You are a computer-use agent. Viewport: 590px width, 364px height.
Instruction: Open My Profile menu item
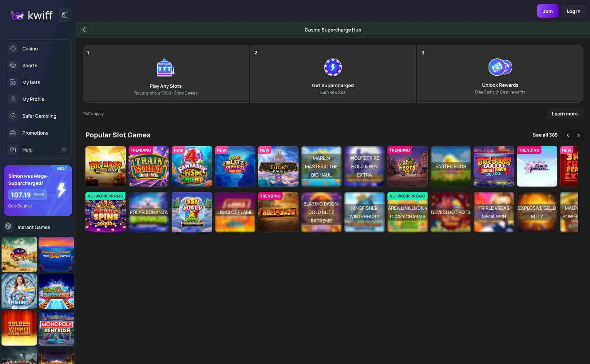[x=38, y=99]
